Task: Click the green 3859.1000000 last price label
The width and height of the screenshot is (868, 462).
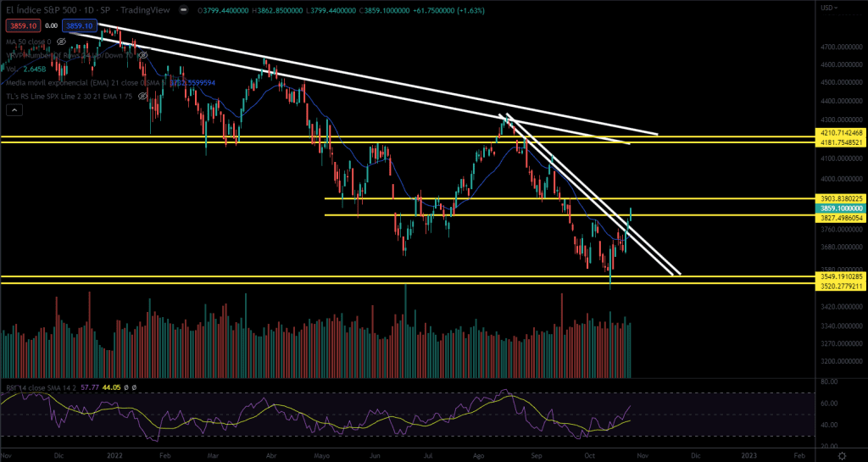Action: click(x=841, y=209)
